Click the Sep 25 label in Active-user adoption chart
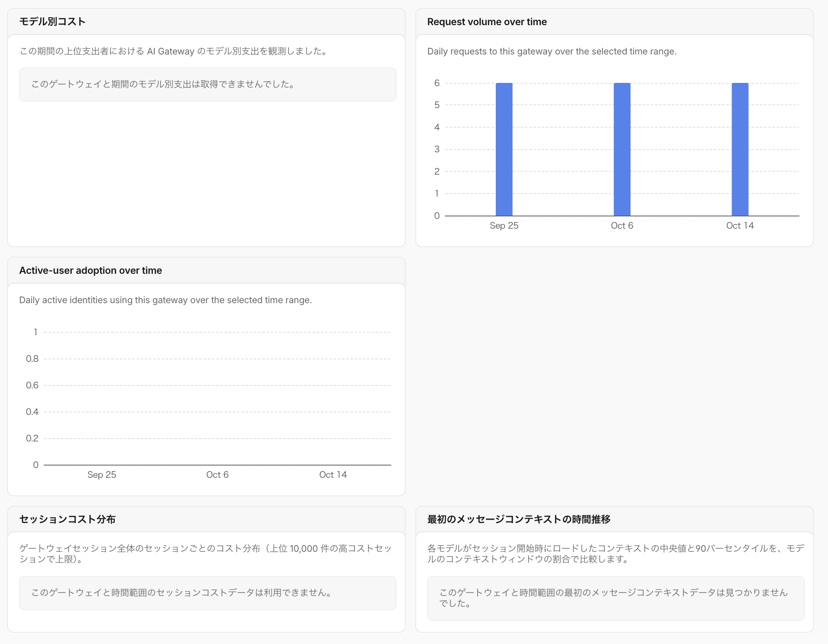828x644 pixels. [x=102, y=475]
